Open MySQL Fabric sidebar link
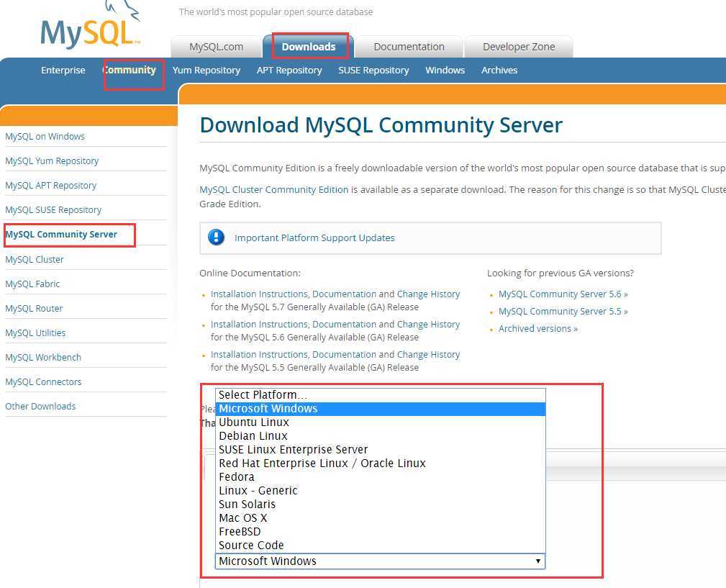726x588 pixels. tap(32, 284)
